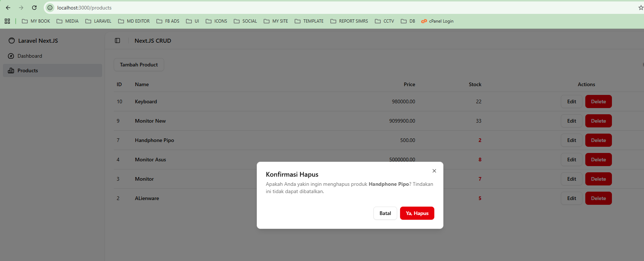Reload the page with refresh icon
This screenshot has width=644, height=261.
coord(34,8)
